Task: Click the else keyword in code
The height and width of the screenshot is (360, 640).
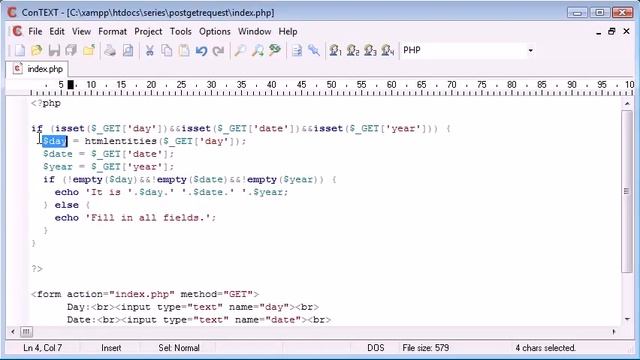Action: 67,205
